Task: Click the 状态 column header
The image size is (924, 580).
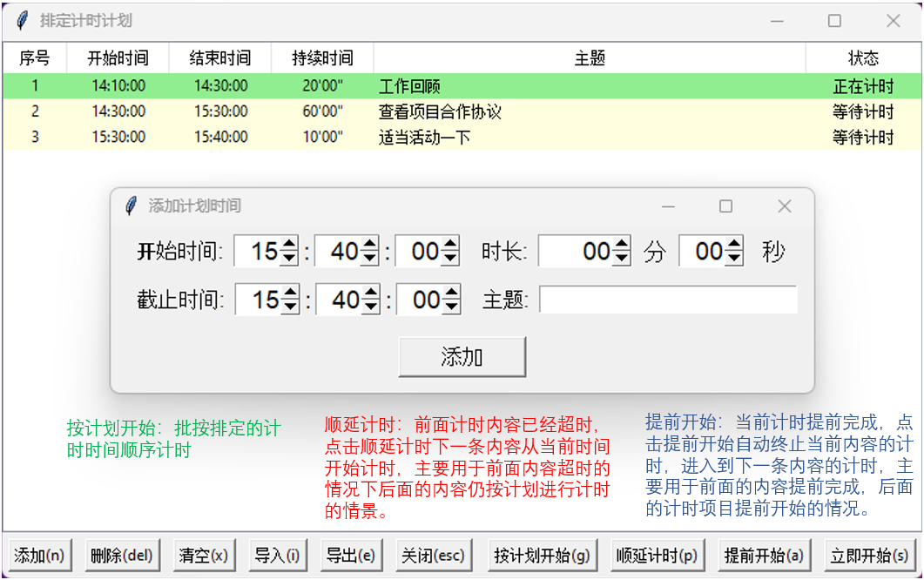Action: click(862, 58)
